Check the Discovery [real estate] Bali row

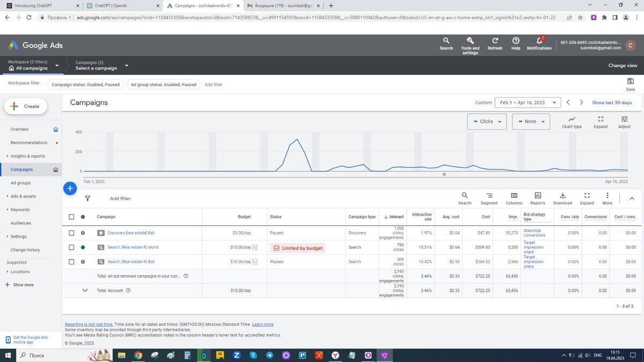pos(71,233)
